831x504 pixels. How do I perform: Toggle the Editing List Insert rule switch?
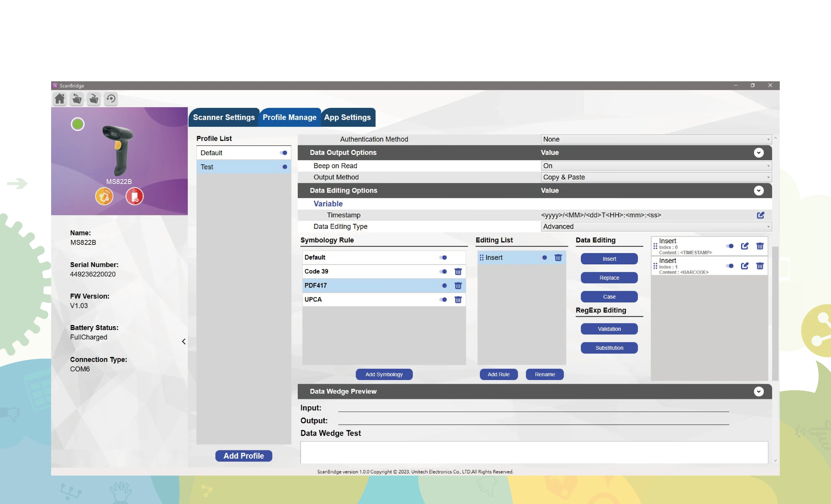coord(544,258)
